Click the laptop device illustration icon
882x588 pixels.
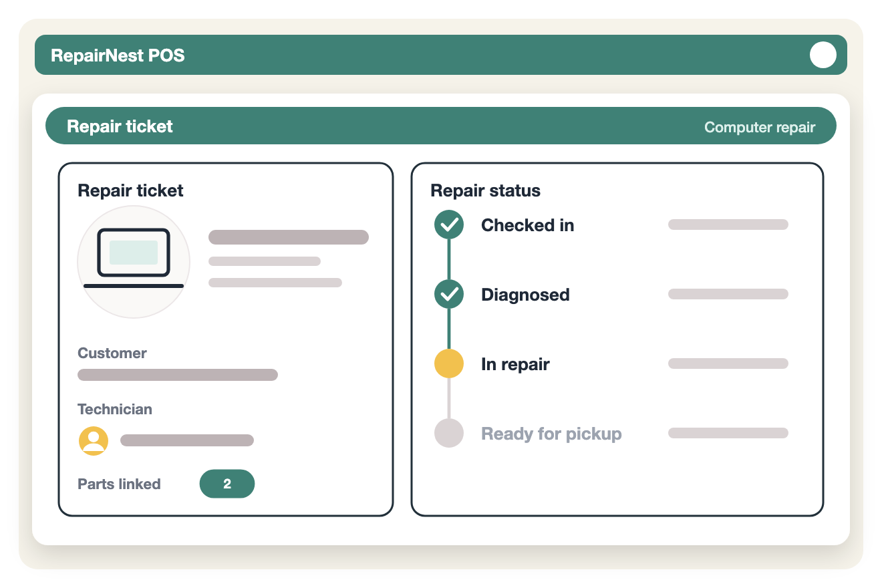pyautogui.click(x=134, y=262)
